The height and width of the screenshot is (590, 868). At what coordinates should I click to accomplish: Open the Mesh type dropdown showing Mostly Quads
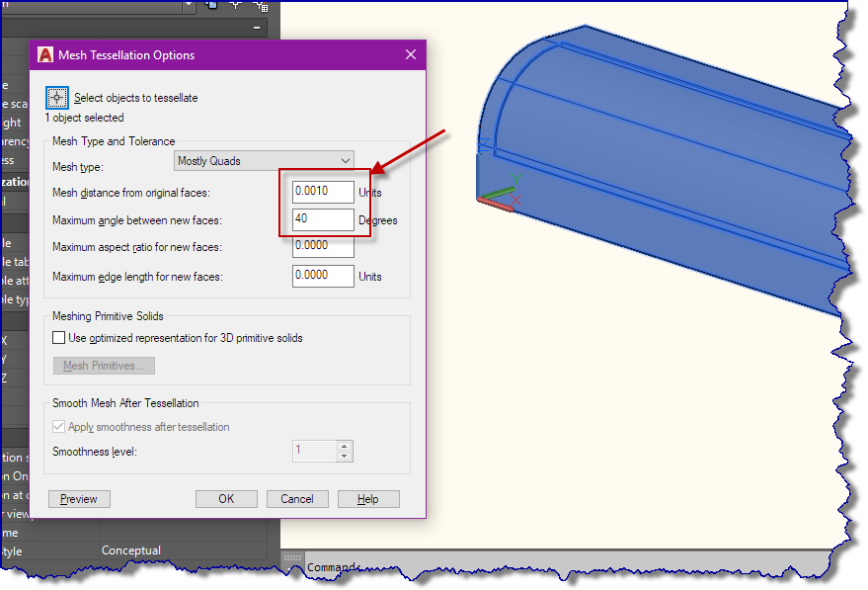264,160
